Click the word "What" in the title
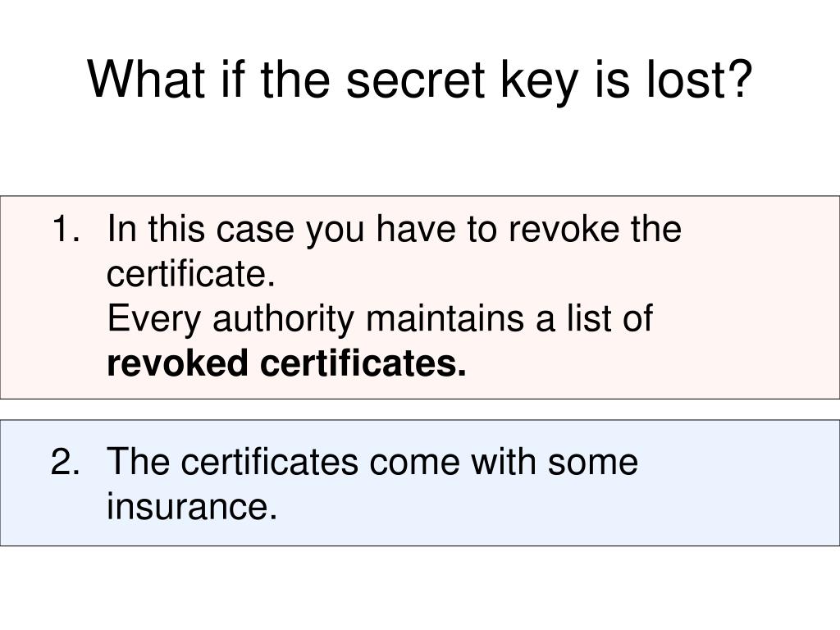Image resolution: width=840 pixels, height=630 pixels. tap(146, 80)
